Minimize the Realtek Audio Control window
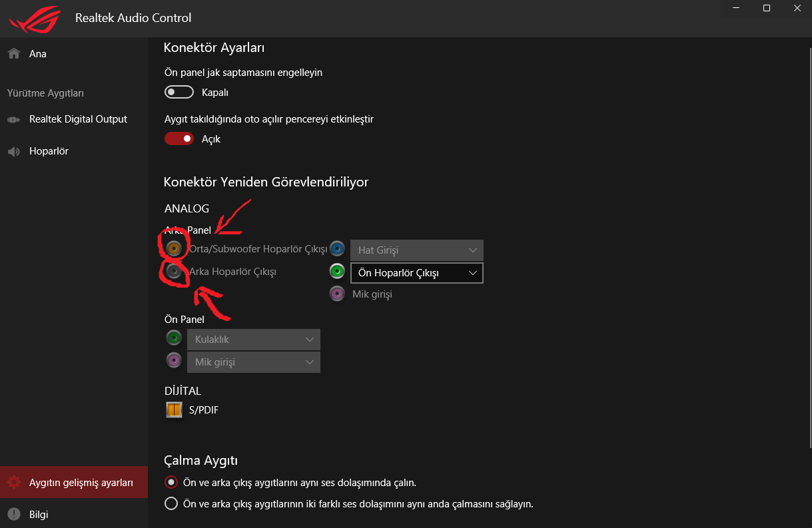Viewport: 812px width, 528px height. click(736, 8)
